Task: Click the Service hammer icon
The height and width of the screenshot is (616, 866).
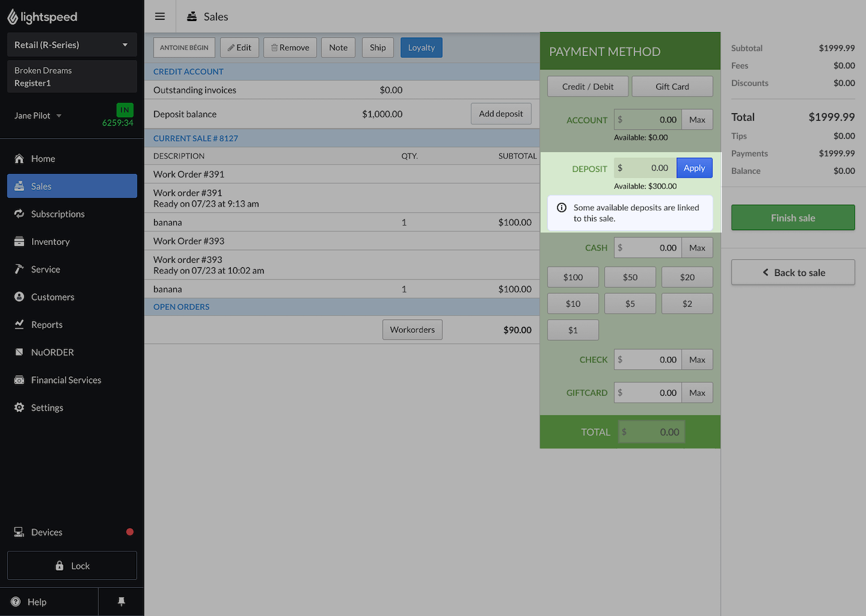Action: 19,269
